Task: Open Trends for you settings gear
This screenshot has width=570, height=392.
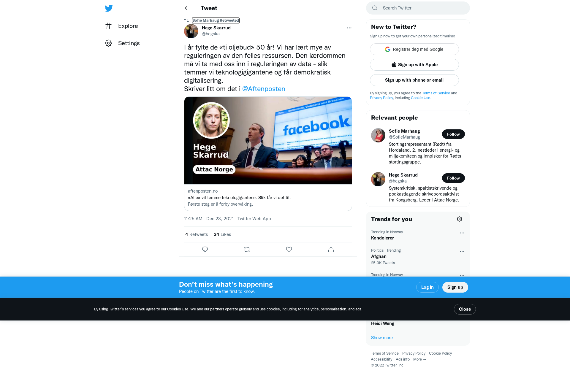Action: [460, 219]
